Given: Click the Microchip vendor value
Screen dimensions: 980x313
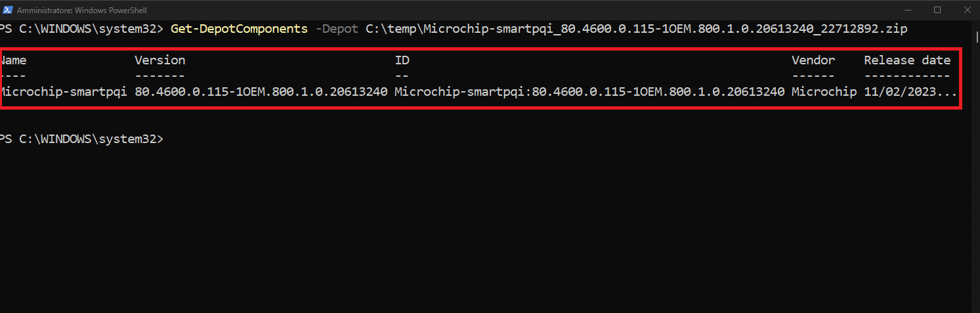Looking at the screenshot, I should [824, 92].
